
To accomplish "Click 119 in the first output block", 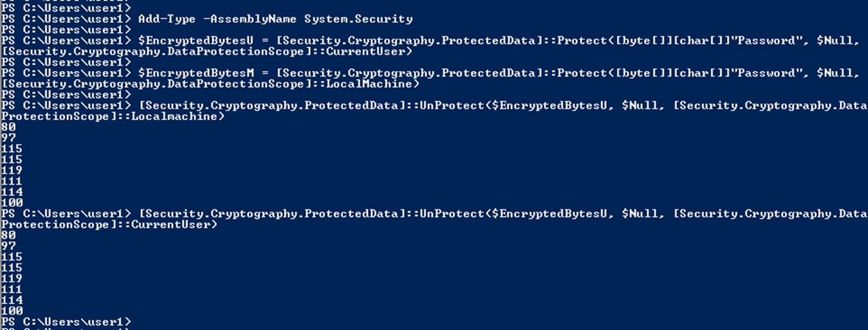I will (12, 170).
